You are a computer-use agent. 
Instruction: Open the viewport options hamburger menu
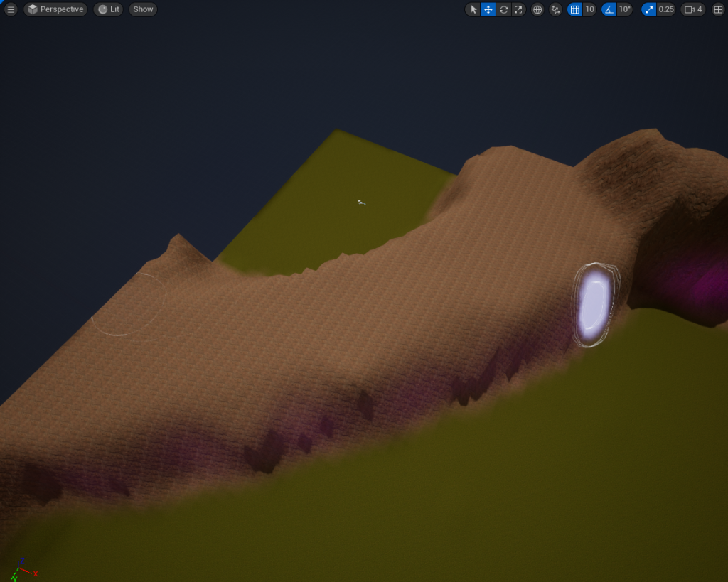point(11,9)
